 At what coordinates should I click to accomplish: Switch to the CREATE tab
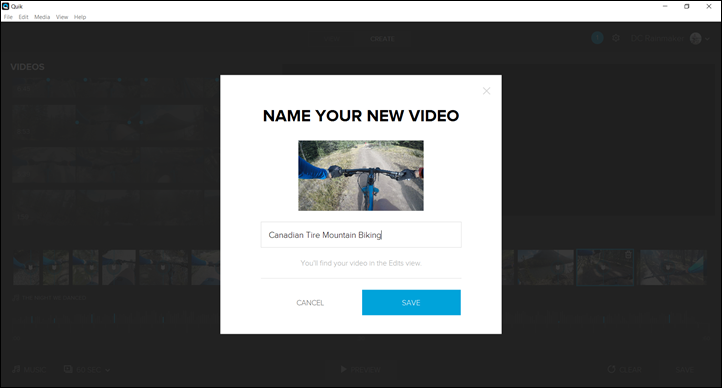[382, 39]
